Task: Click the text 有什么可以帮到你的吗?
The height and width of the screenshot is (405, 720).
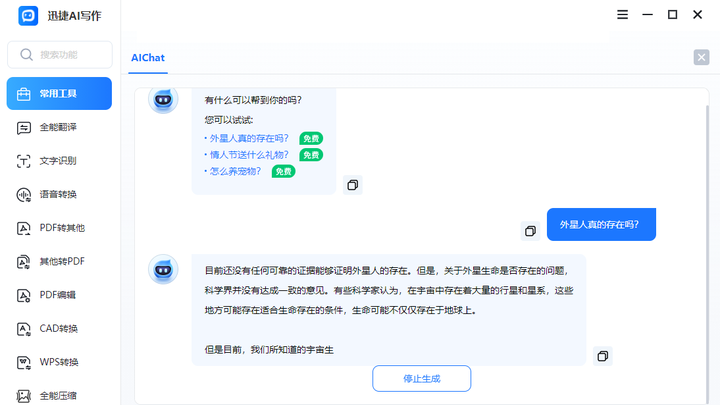Action: pyautogui.click(x=253, y=100)
